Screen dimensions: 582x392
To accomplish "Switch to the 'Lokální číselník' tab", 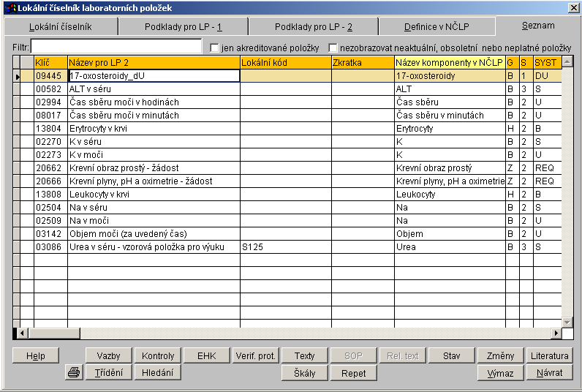I will tap(60, 27).
